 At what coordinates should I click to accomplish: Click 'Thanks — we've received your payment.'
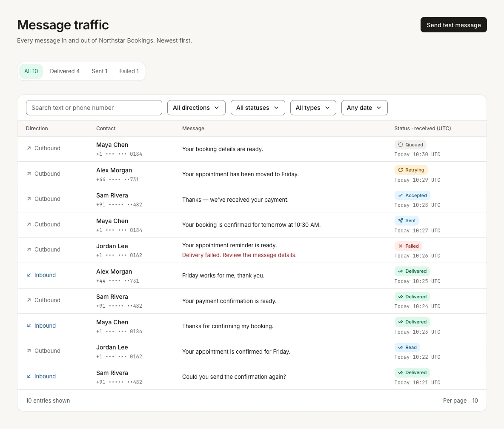coord(235,200)
